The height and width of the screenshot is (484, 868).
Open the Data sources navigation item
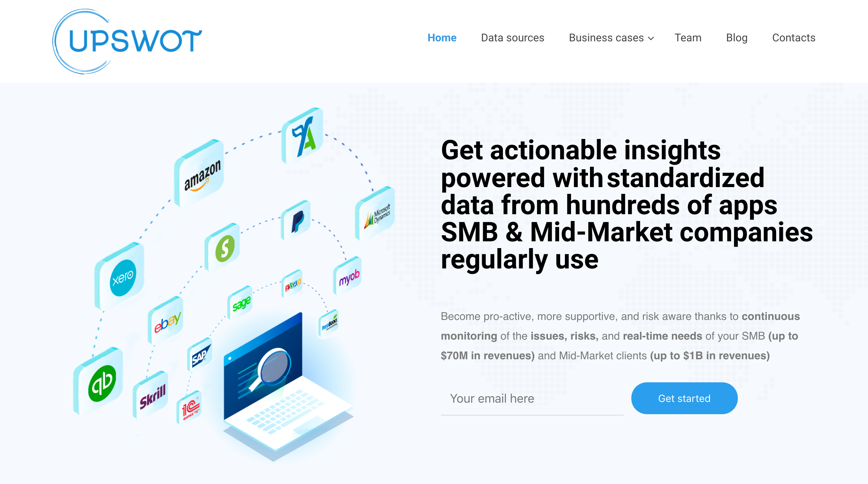click(512, 38)
